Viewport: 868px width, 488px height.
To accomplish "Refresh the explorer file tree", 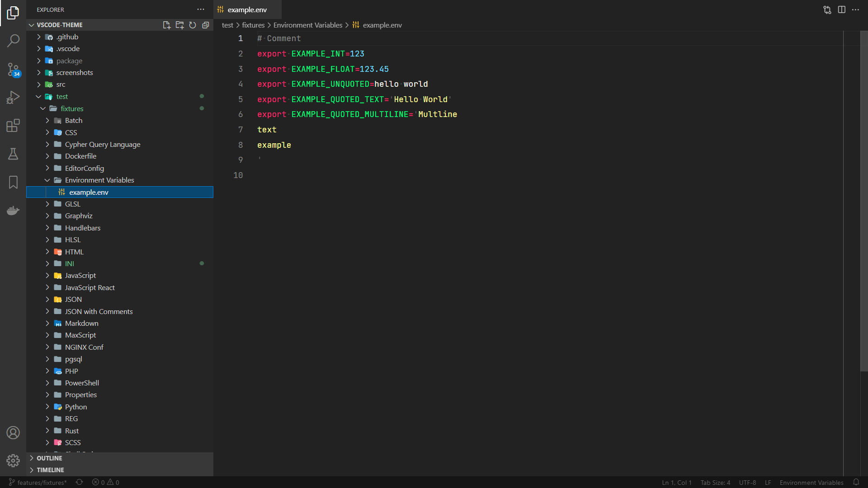I will pyautogui.click(x=193, y=25).
